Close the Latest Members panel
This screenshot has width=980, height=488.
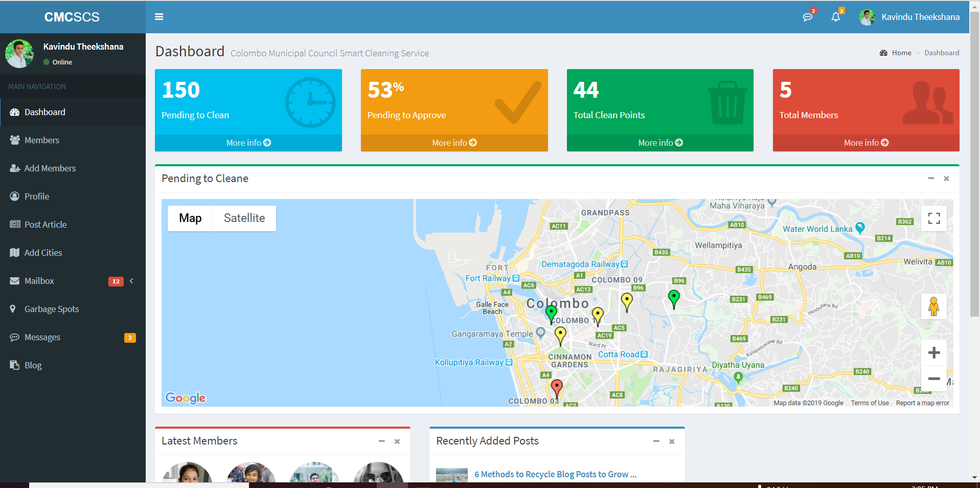tap(397, 441)
